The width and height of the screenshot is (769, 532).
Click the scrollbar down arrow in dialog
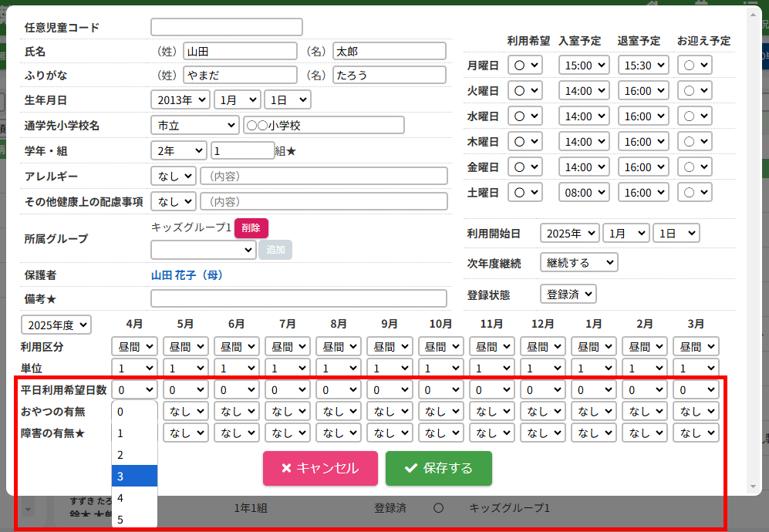click(x=754, y=487)
